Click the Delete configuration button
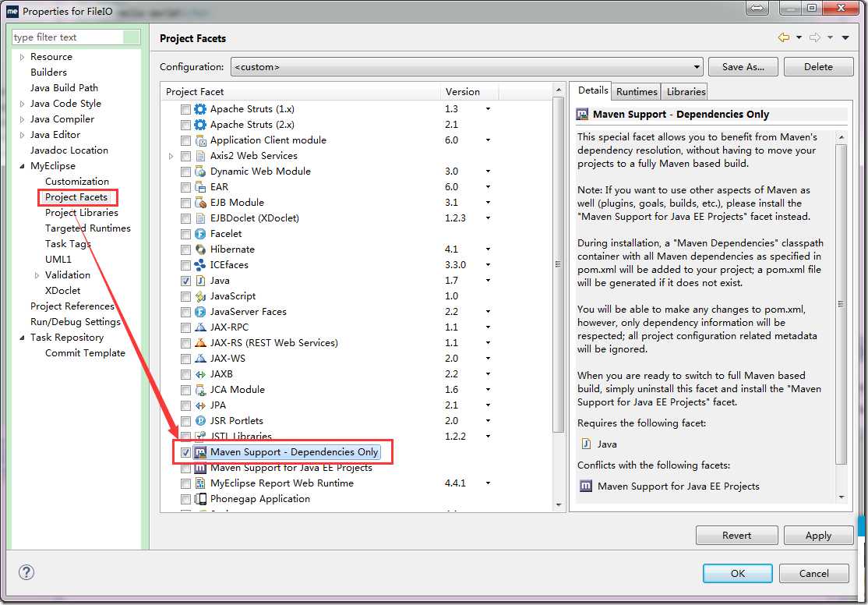The image size is (868, 605). 818,67
